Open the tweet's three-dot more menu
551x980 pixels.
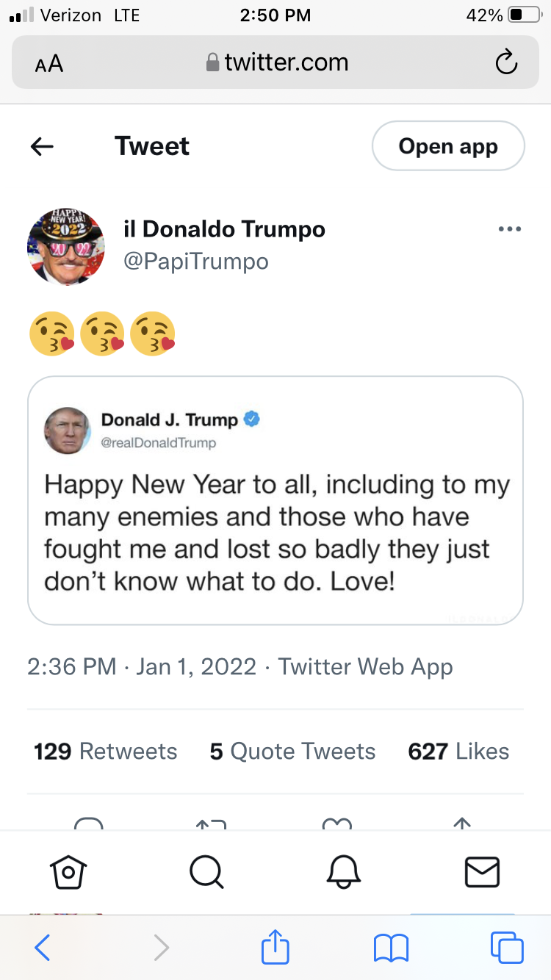[x=509, y=229]
